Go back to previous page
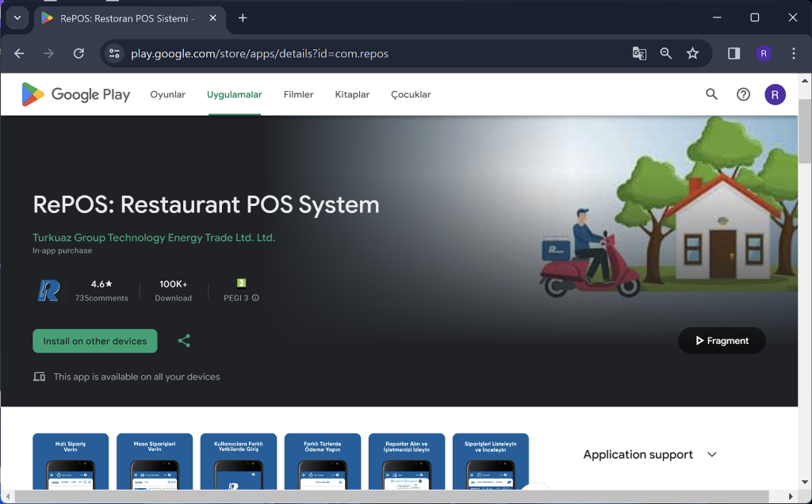Viewport: 812px width, 504px height. click(19, 53)
